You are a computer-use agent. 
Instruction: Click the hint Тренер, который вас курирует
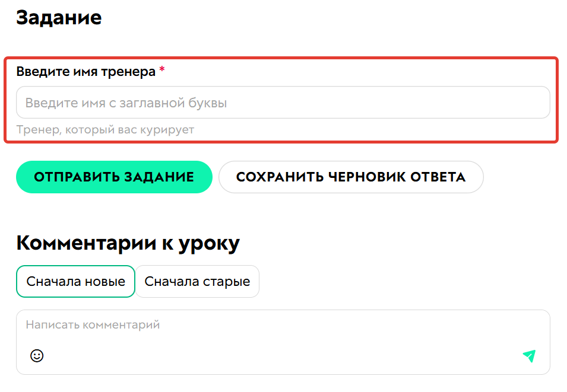click(x=105, y=129)
